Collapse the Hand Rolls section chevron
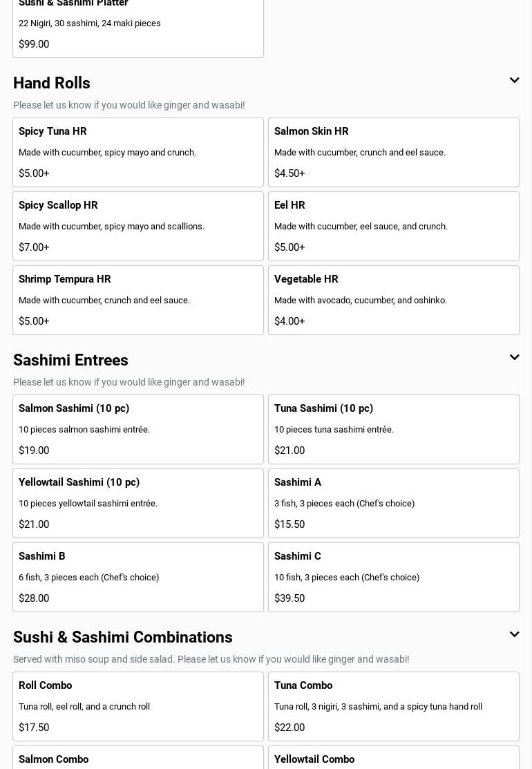 (514, 81)
